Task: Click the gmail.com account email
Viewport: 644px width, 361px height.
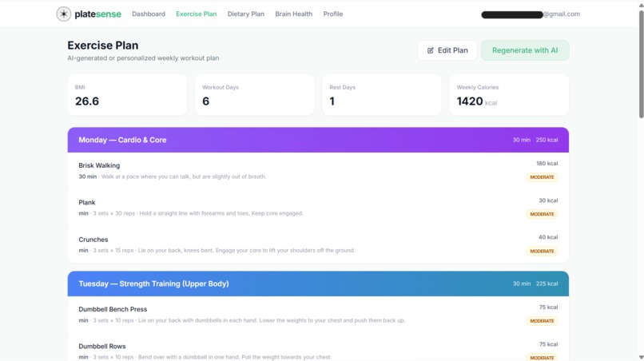Action: (x=531, y=14)
